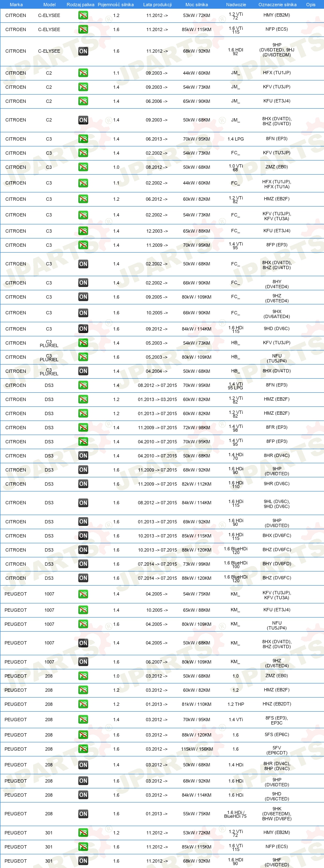The image size is (324, 868).
Task: Click petrol icon in C3 1.0 ZMZ row
Action: (x=83, y=167)
